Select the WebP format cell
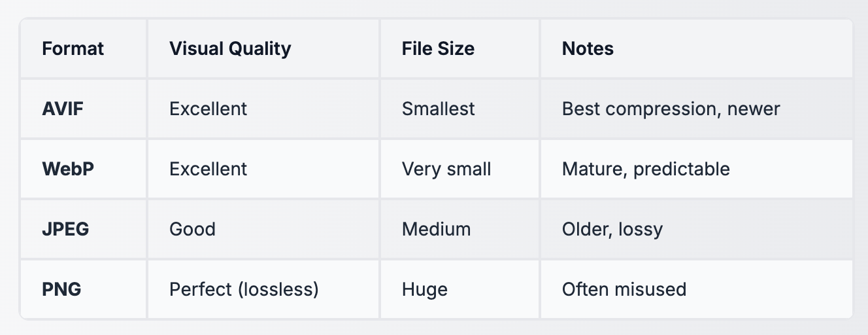Viewport: 868px width, 335px height. pyautogui.click(x=68, y=169)
